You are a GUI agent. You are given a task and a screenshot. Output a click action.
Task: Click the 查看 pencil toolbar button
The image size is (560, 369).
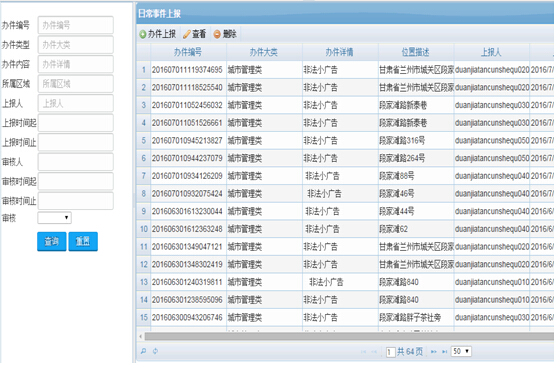coord(195,34)
